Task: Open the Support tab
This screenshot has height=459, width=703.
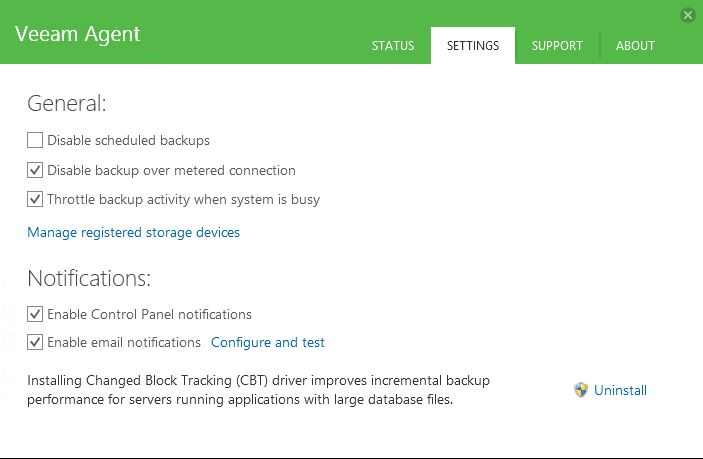Action: 557,46
